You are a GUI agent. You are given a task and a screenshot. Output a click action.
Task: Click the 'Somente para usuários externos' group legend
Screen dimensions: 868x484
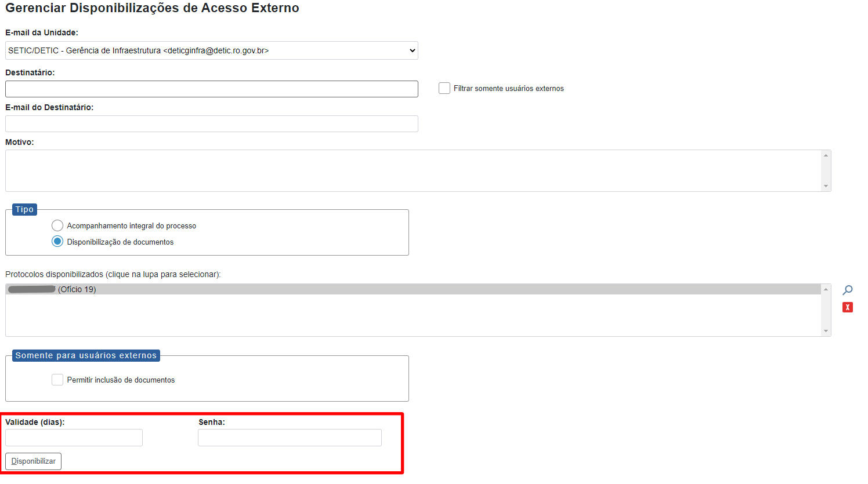pyautogui.click(x=86, y=355)
